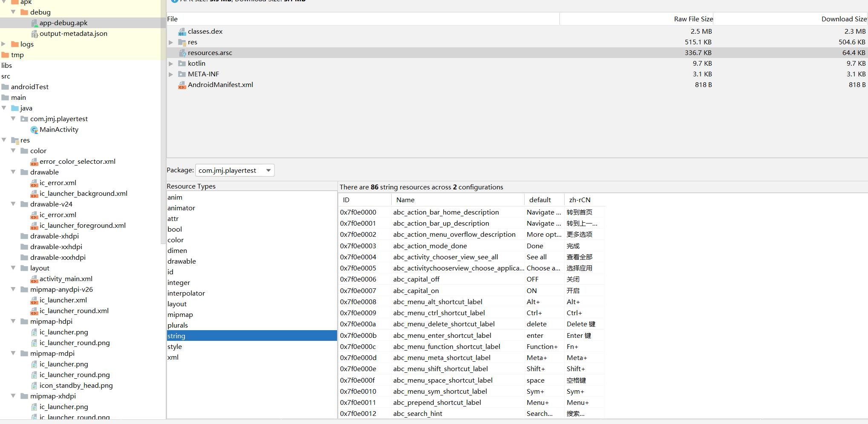Click the kotlin folder icon in APK list
The image size is (868, 424).
pos(182,64)
